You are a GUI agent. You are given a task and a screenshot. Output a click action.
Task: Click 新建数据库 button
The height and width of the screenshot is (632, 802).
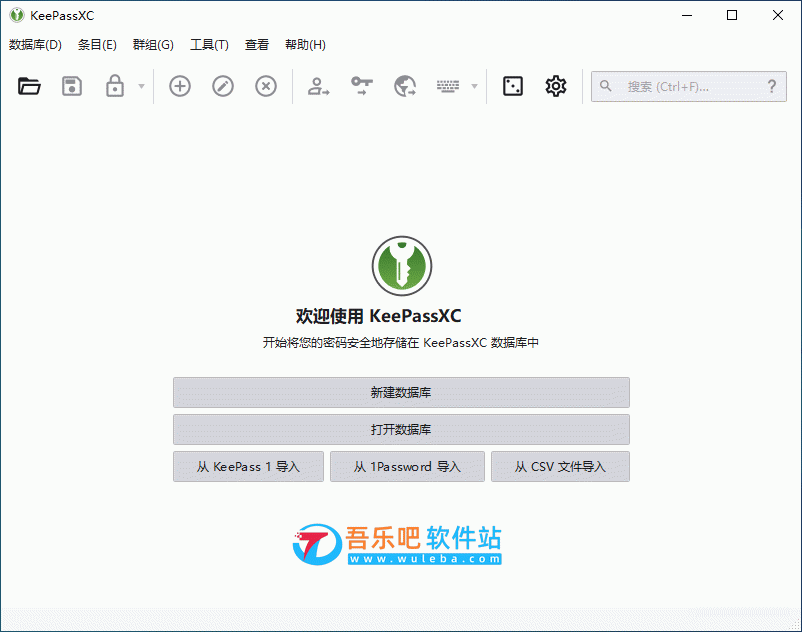point(402,393)
